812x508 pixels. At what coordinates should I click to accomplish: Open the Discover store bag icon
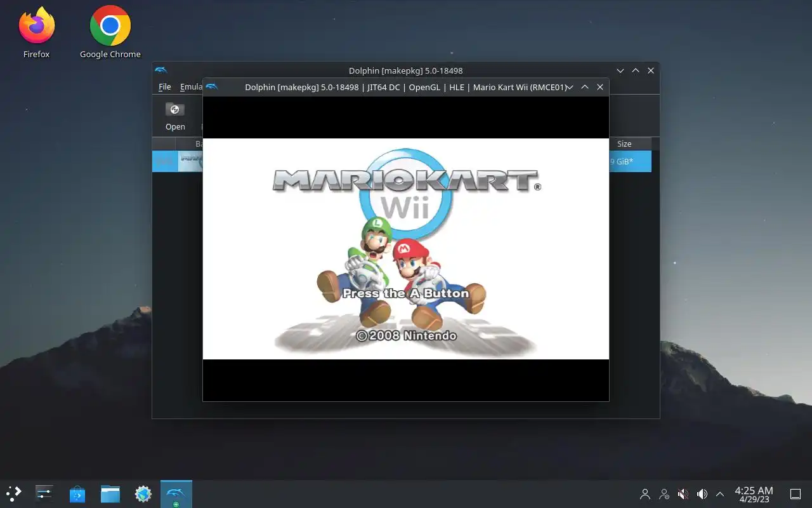(77, 493)
